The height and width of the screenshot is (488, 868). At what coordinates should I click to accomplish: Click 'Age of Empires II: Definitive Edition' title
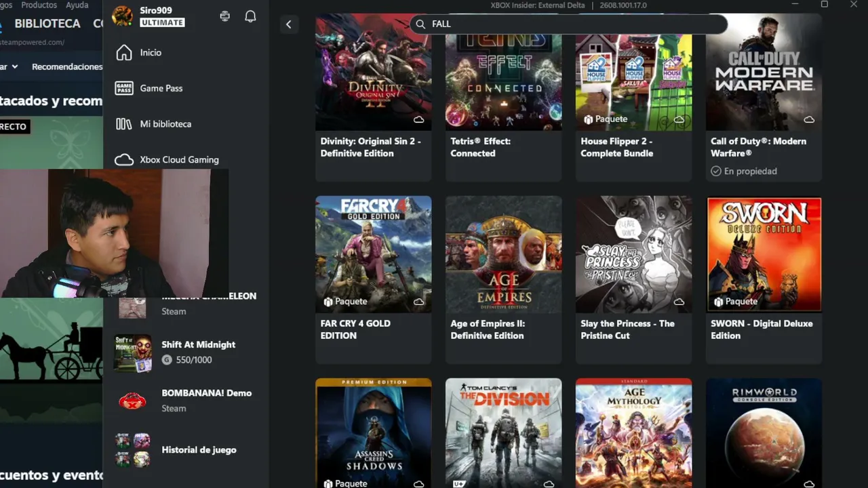coord(488,329)
